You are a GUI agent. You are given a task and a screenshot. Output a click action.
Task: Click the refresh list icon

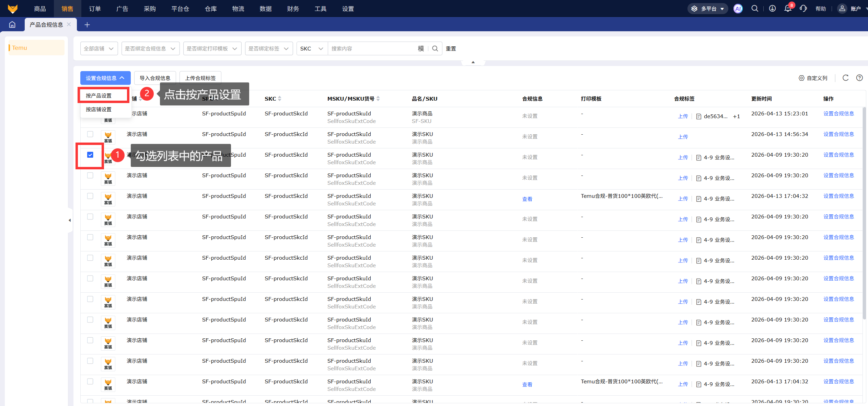click(845, 78)
